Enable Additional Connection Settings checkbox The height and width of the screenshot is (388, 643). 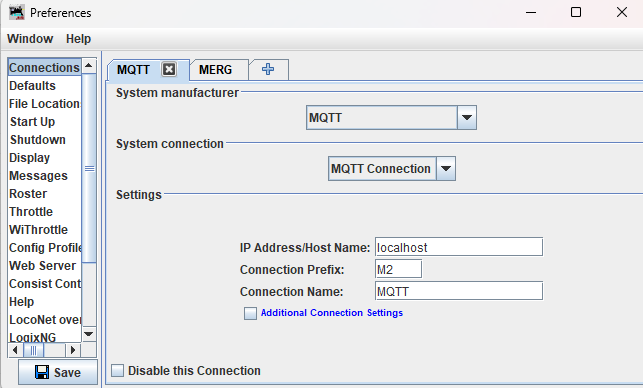pos(250,313)
